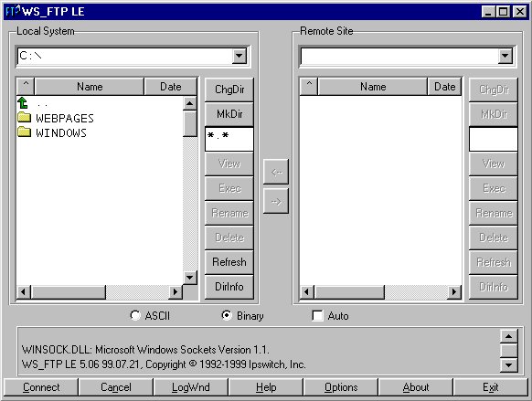The image size is (532, 401).
Task: Click the remote Refresh button
Action: tap(494, 262)
